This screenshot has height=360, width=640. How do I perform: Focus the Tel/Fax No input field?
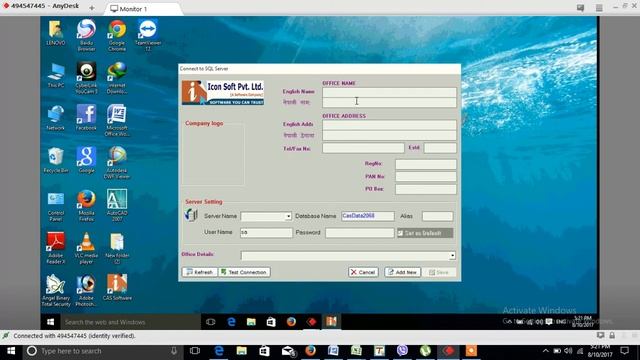pyautogui.click(x=363, y=148)
